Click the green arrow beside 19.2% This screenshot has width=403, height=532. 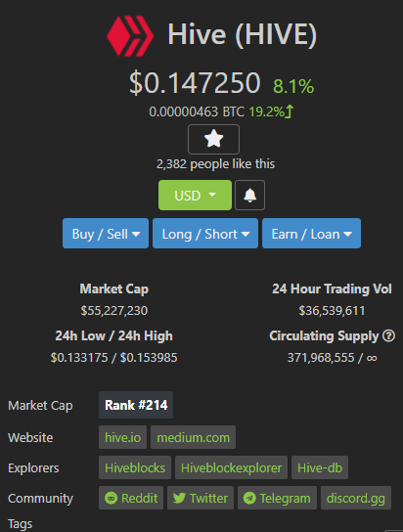click(x=289, y=111)
